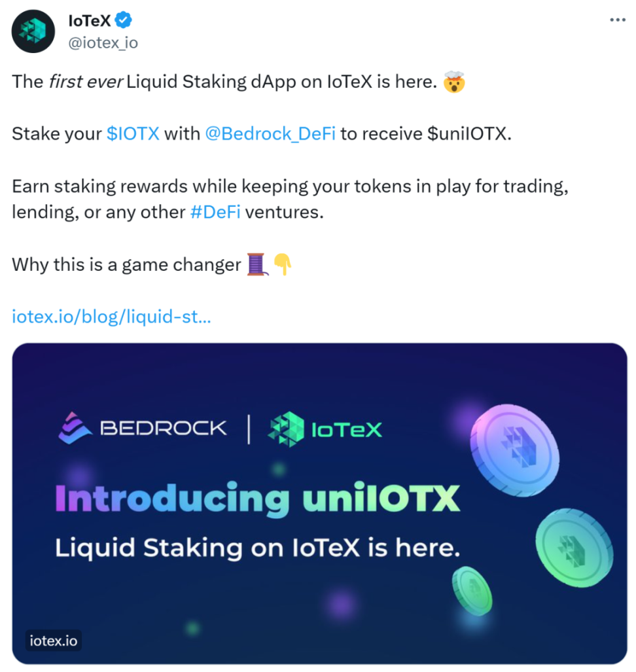Open the three-dot more options menu
Screen dimensions: 636x672
click(x=618, y=20)
